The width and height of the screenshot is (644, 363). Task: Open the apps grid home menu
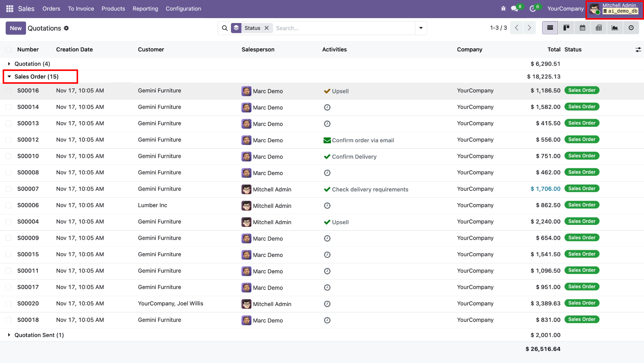(10, 9)
